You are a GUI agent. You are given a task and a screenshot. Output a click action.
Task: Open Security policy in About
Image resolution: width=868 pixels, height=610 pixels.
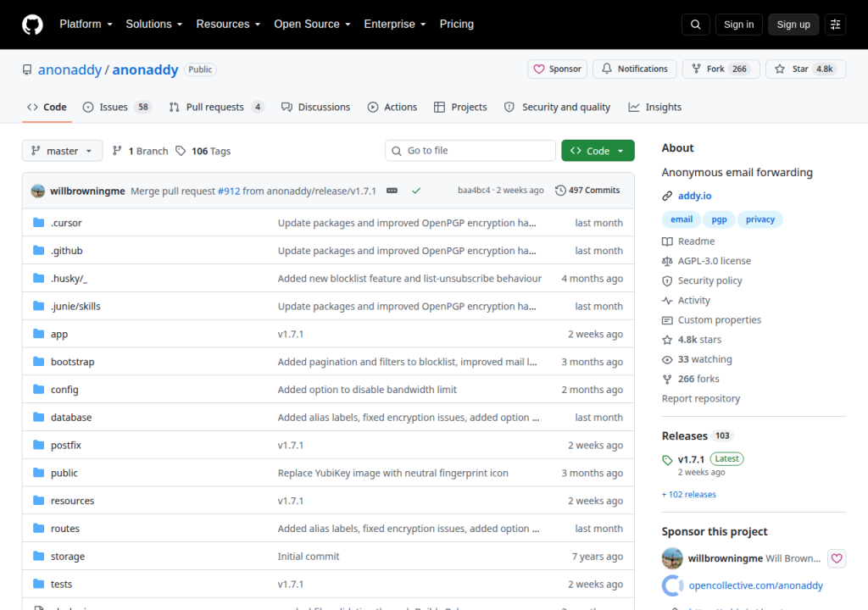point(702,280)
